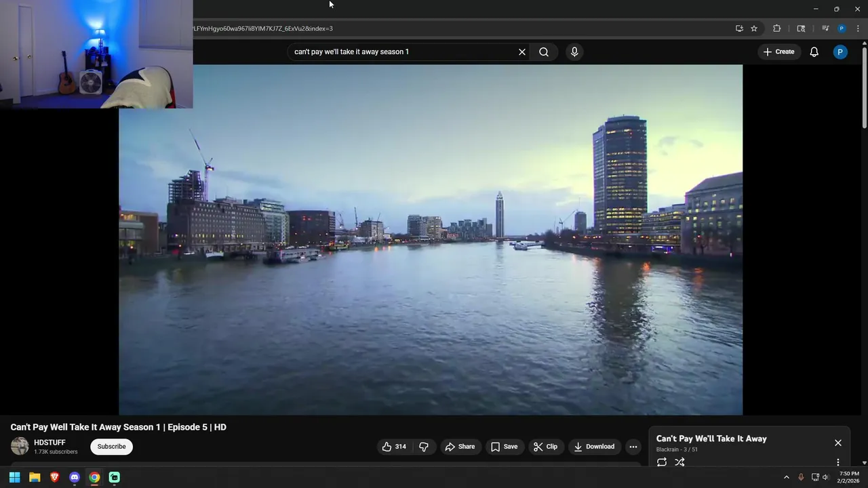This screenshot has width=868, height=488.
Task: Click the video player frame
Action: [x=431, y=239]
